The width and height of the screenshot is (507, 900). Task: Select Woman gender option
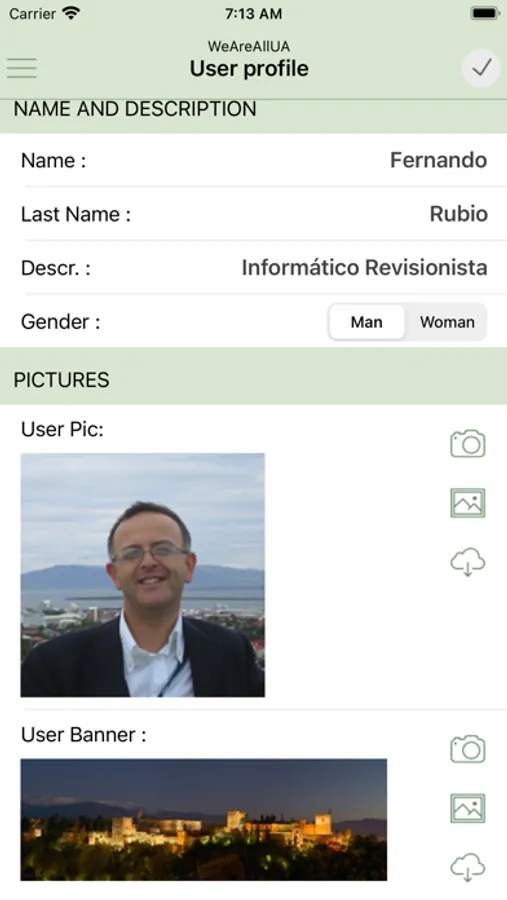click(x=447, y=322)
